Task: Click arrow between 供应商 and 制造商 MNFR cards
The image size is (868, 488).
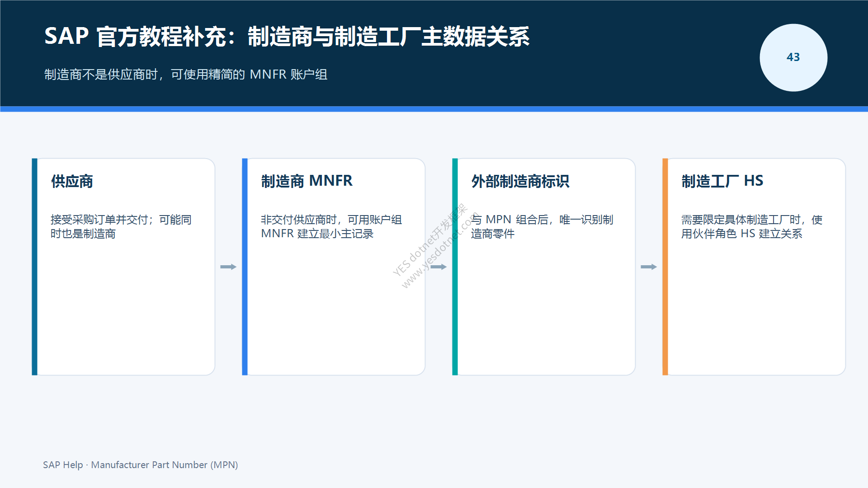Action: point(228,267)
